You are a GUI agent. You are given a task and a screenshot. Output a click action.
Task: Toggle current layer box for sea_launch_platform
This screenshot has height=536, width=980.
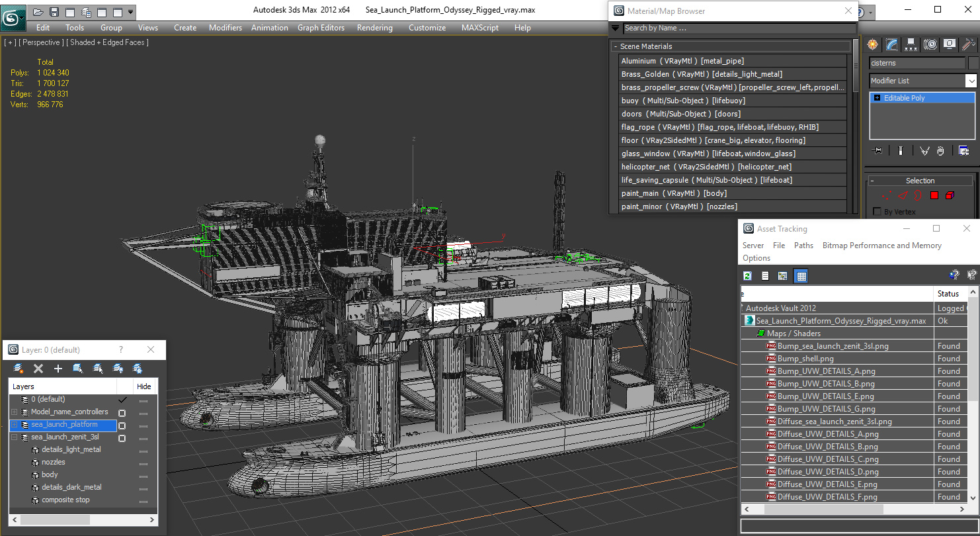click(122, 425)
